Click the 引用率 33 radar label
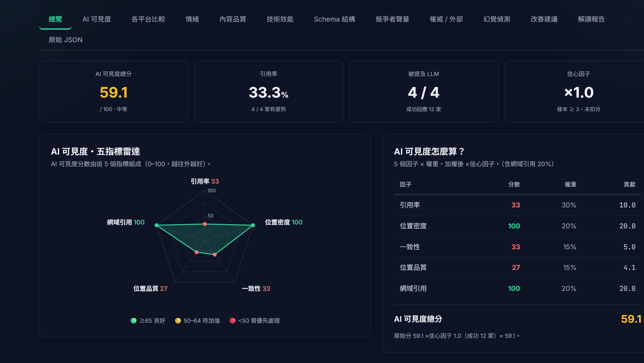This screenshot has height=363, width=644. [x=204, y=181]
